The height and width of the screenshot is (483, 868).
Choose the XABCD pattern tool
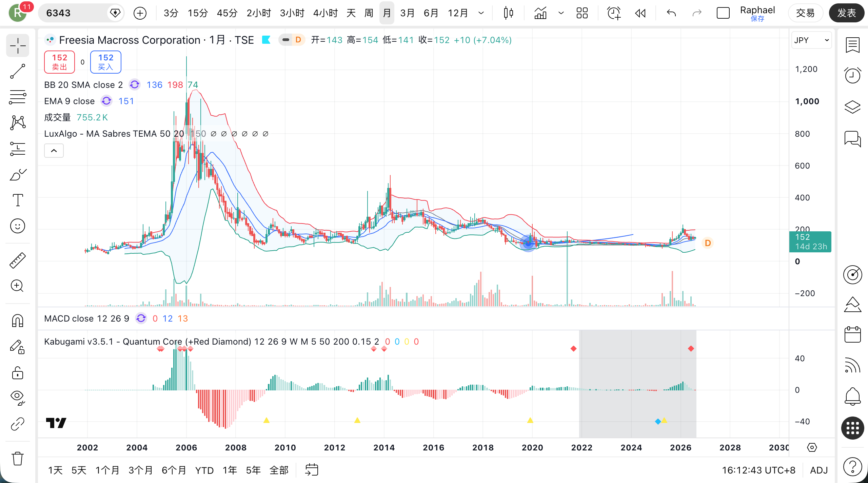tap(18, 123)
